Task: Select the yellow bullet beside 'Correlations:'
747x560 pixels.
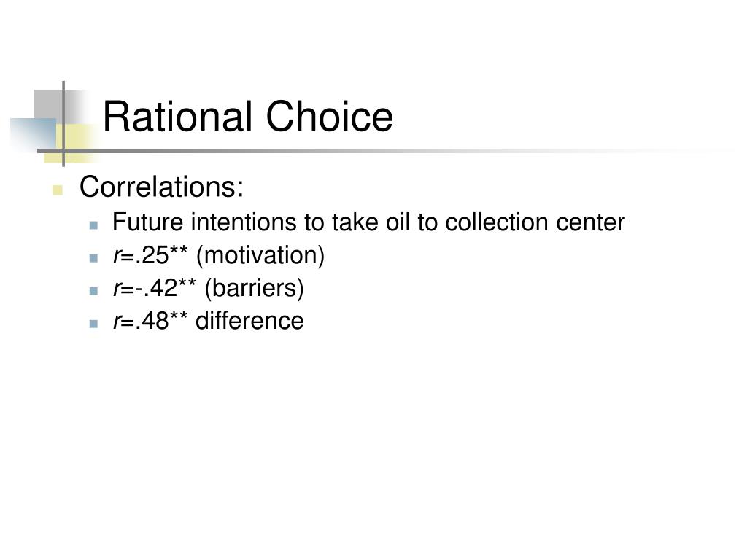Action: [58, 190]
